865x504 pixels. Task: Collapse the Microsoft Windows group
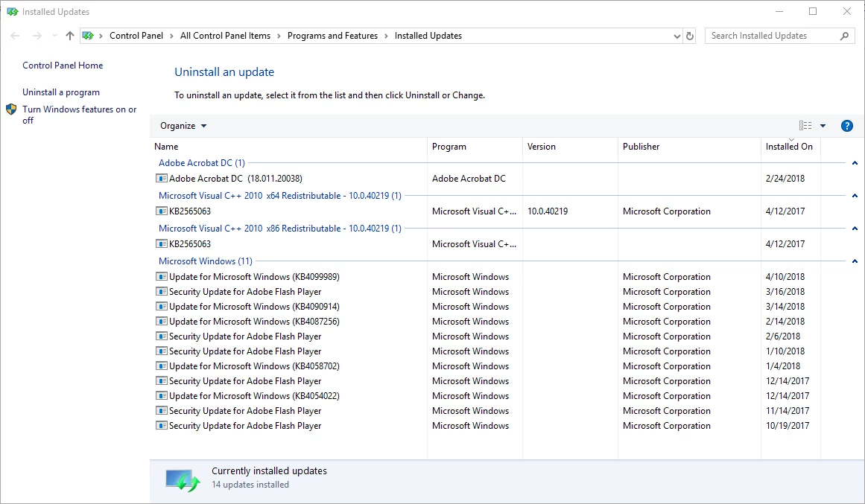point(855,261)
